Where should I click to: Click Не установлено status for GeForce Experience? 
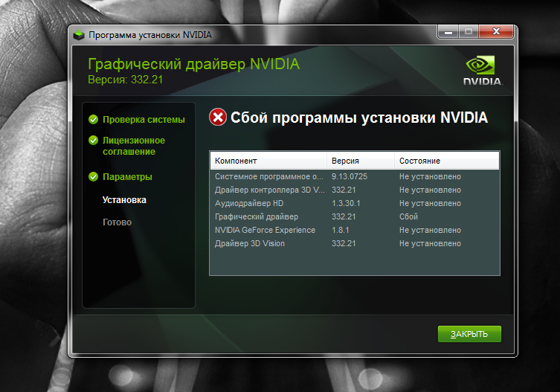tap(430, 230)
